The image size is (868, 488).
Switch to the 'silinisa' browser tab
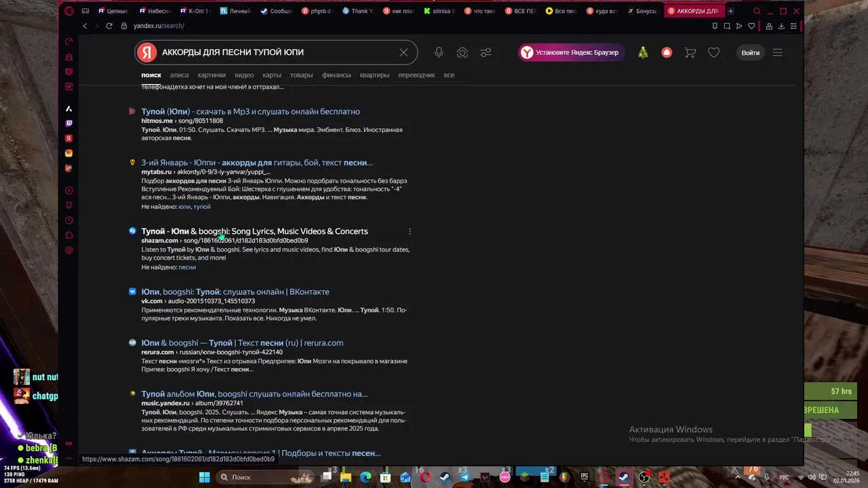pos(439,11)
